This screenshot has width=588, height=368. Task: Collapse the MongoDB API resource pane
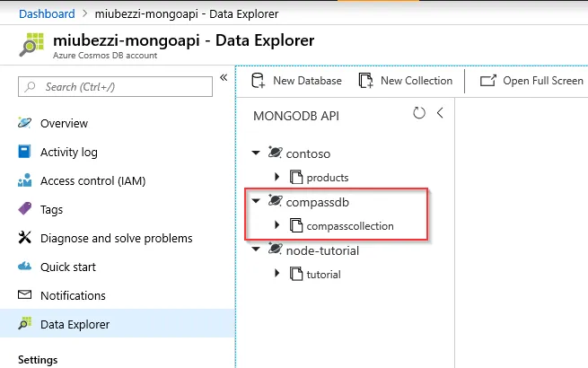440,112
